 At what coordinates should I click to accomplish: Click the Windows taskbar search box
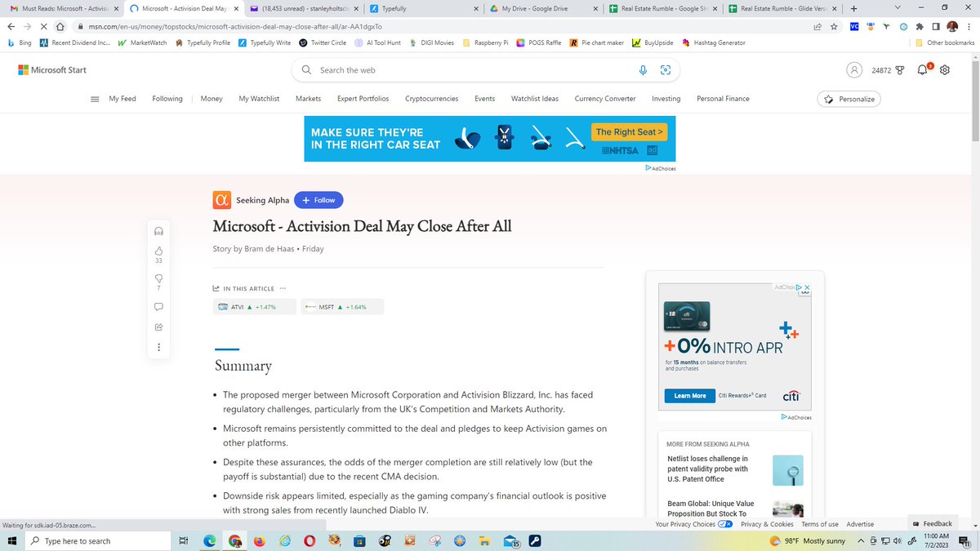point(98,541)
